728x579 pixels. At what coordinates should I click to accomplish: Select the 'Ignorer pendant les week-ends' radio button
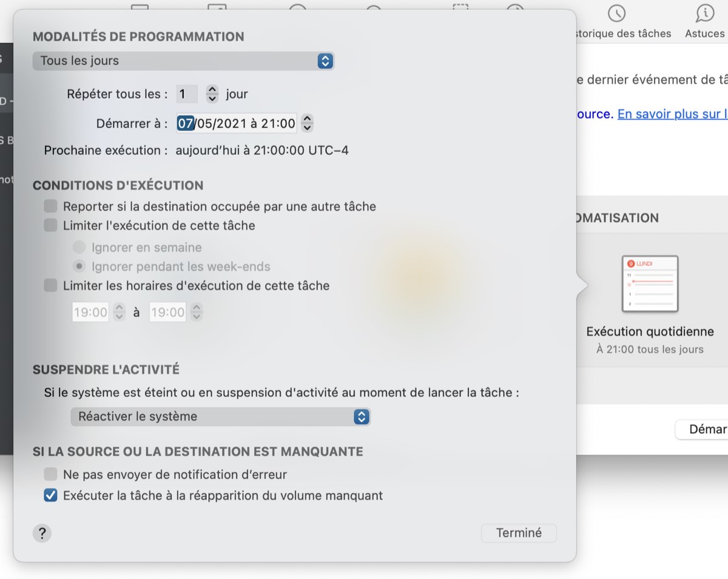[x=79, y=266]
